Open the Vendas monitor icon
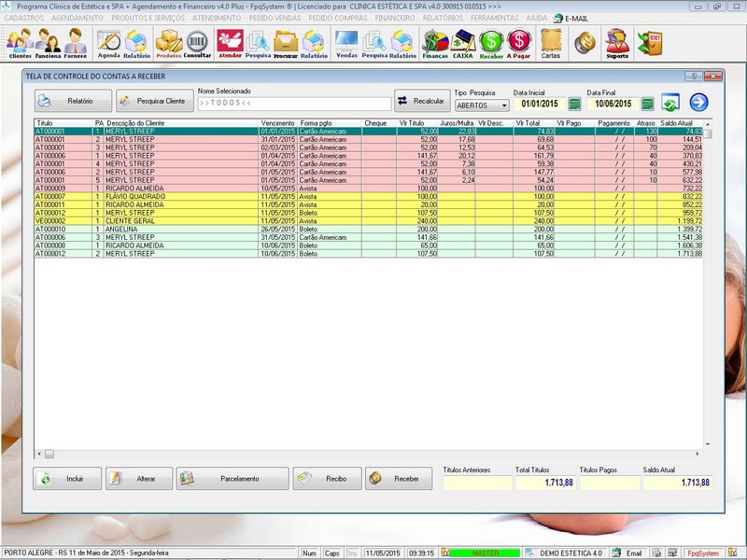747x560 pixels. click(x=346, y=44)
